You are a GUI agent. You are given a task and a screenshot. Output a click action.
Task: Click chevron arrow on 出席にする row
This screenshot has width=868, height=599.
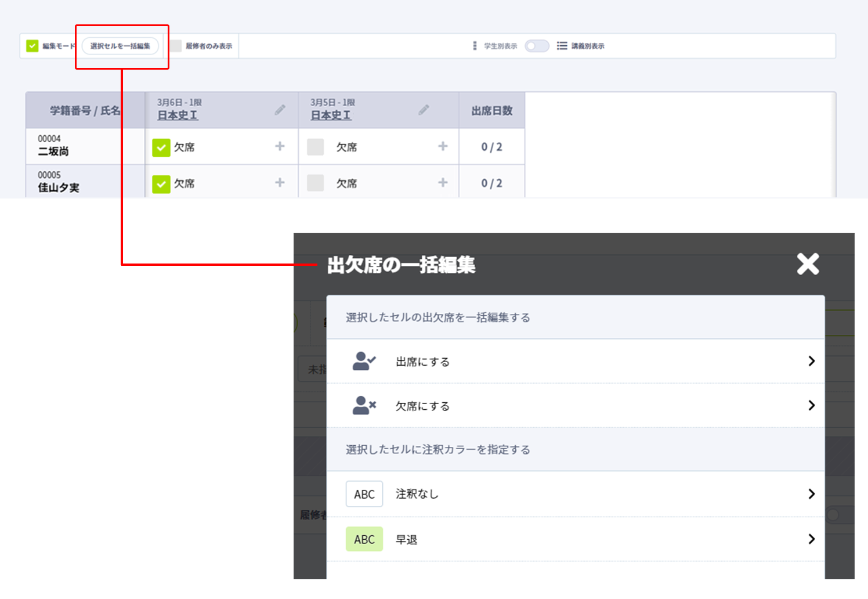[811, 361]
